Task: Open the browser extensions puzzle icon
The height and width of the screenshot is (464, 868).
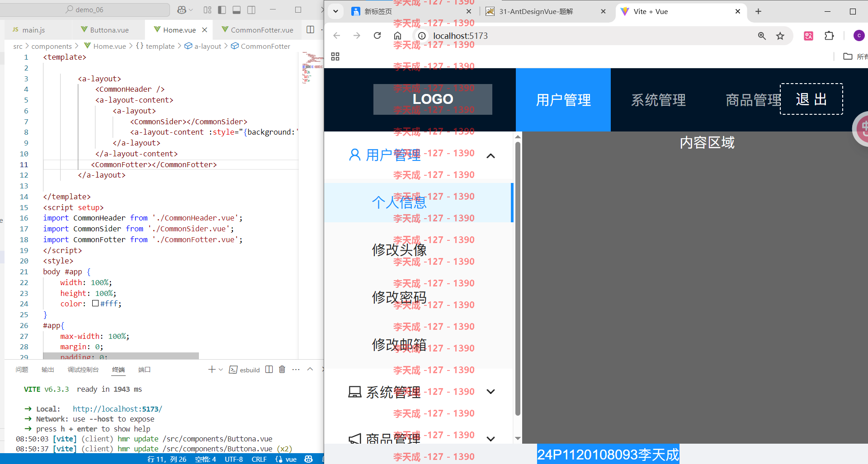Action: [829, 36]
